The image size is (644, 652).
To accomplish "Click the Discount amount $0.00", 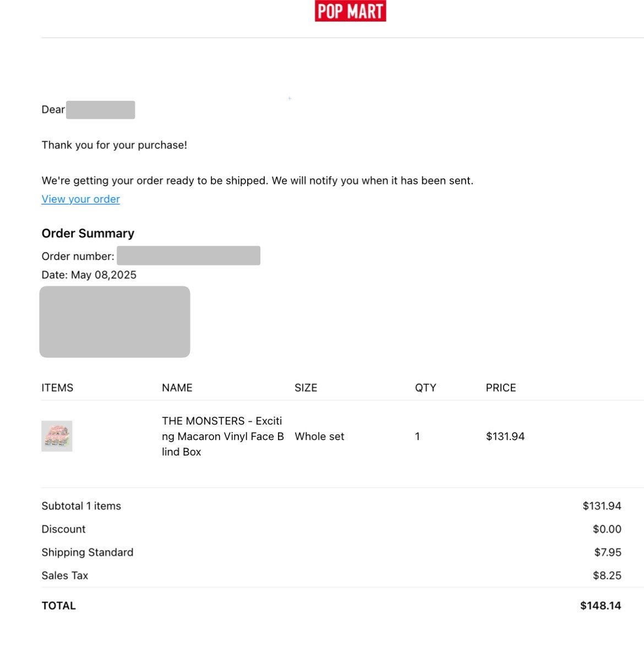I will click(x=607, y=529).
